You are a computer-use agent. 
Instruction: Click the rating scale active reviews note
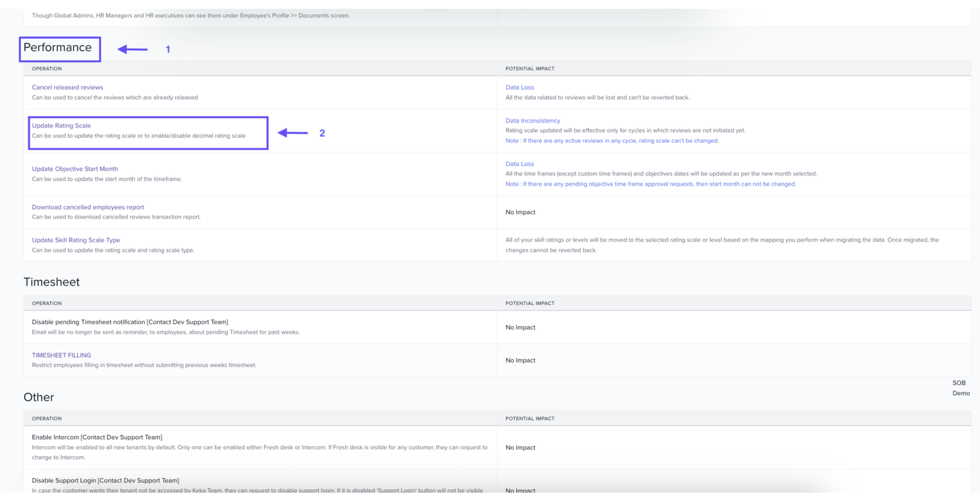(612, 140)
